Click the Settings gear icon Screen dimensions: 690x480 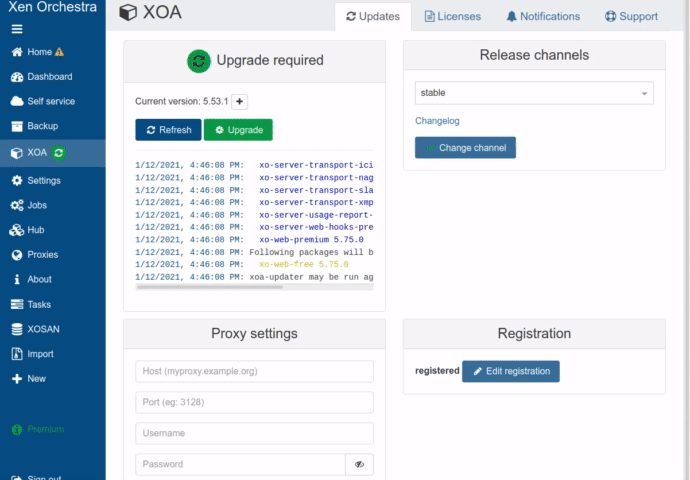point(17,180)
